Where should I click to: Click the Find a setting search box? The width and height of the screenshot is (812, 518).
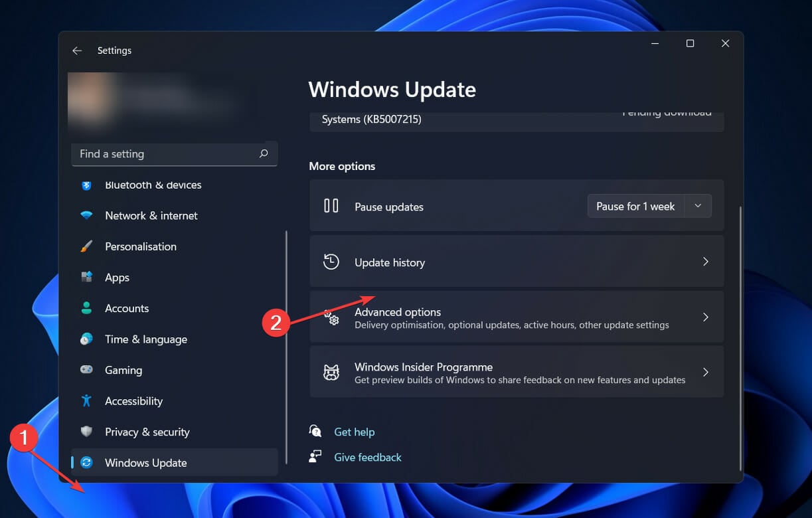(x=174, y=153)
